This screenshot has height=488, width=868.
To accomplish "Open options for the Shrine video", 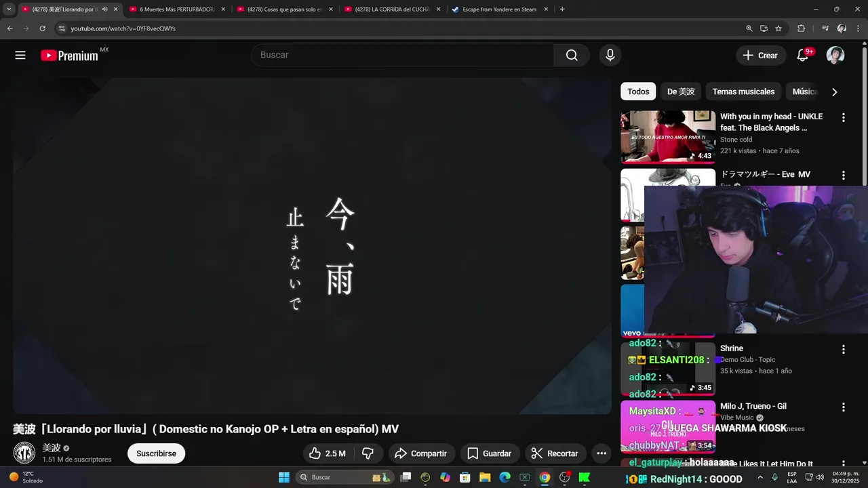I will click(844, 349).
